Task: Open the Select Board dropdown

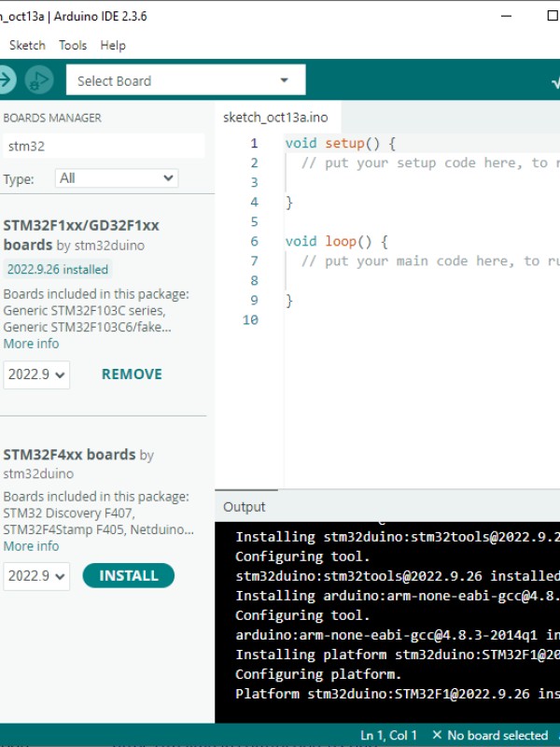Action: 186,80
